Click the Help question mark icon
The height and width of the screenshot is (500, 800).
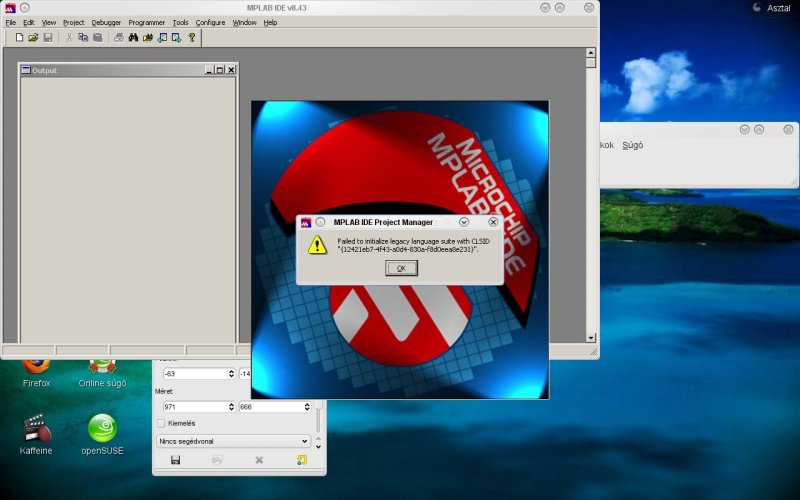point(192,37)
